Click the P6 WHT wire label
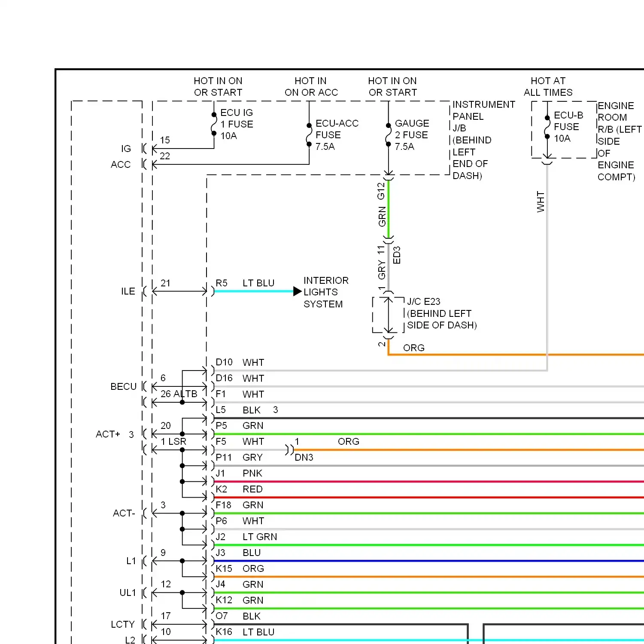644x644 pixels. [x=240, y=521]
